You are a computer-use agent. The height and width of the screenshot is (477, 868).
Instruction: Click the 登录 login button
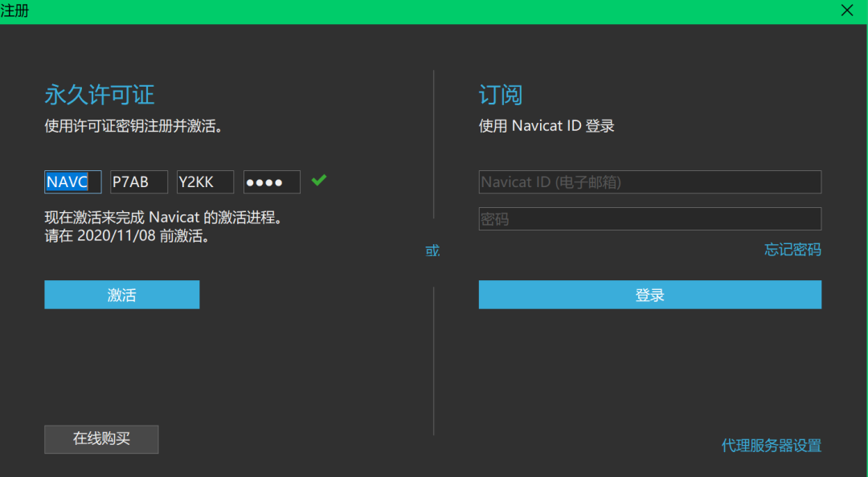650,295
